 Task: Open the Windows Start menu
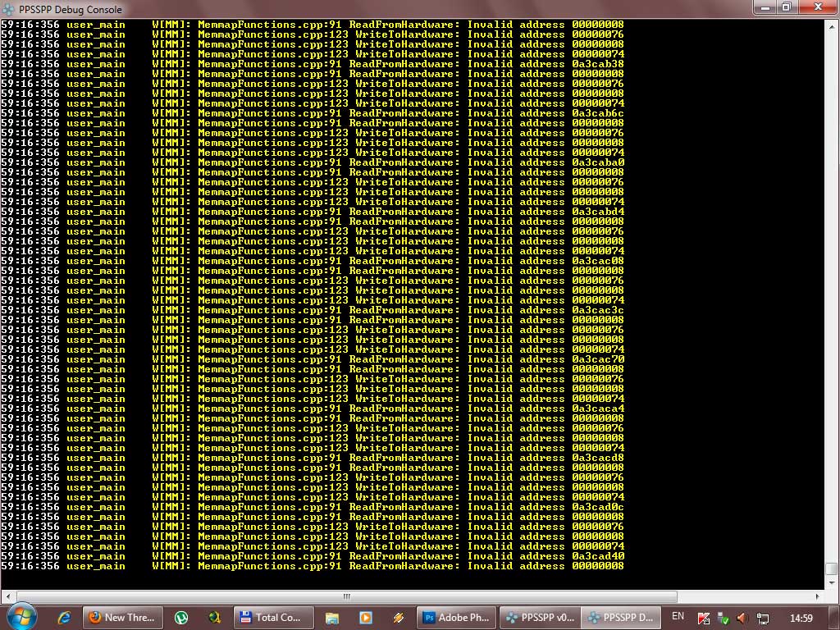coord(21,617)
